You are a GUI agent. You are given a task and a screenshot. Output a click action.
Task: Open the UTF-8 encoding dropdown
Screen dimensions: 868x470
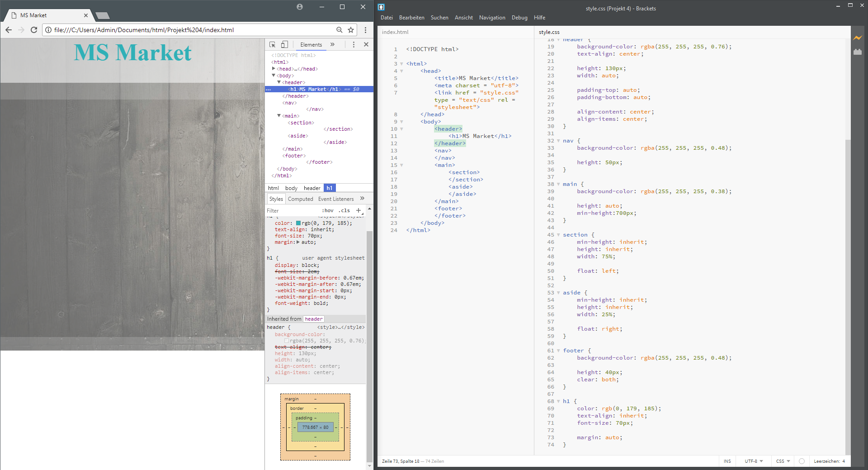coord(752,461)
